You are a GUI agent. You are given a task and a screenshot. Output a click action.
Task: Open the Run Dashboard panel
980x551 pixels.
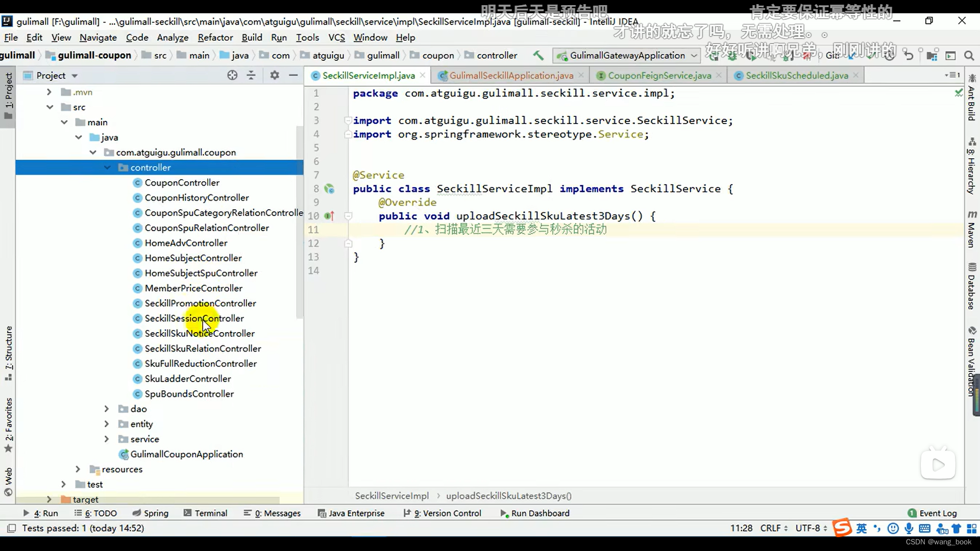tap(534, 513)
